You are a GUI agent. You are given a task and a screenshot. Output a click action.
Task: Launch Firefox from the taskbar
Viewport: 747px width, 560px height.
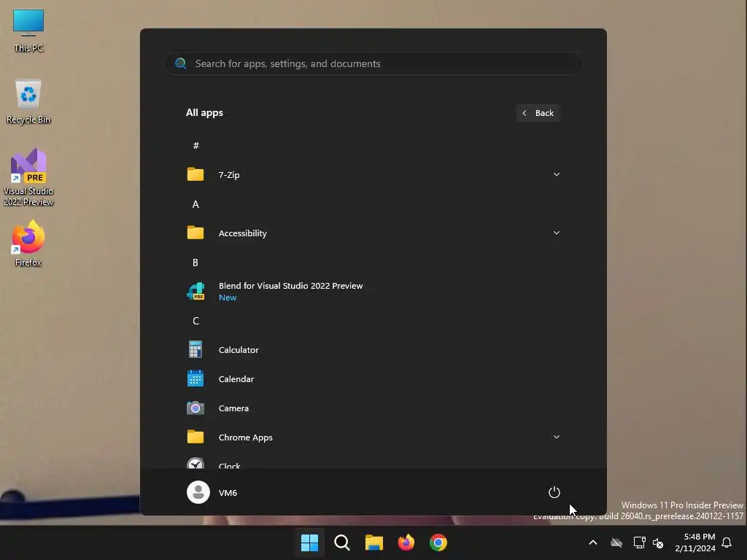406,542
